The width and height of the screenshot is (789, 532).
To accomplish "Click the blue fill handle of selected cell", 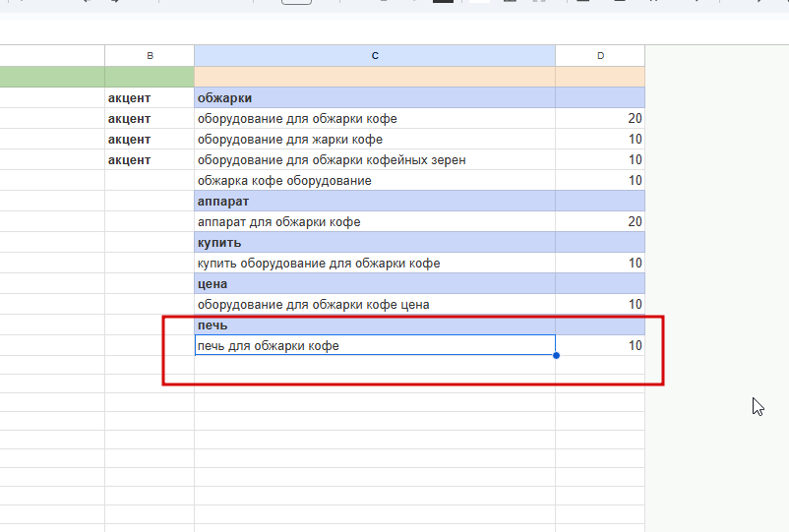I will tap(556, 356).
